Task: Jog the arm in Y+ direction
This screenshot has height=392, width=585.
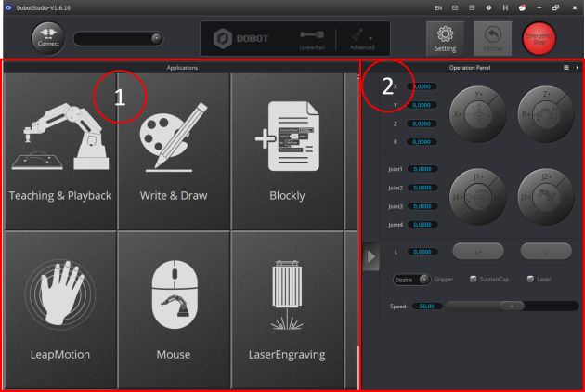Action: click(x=478, y=95)
